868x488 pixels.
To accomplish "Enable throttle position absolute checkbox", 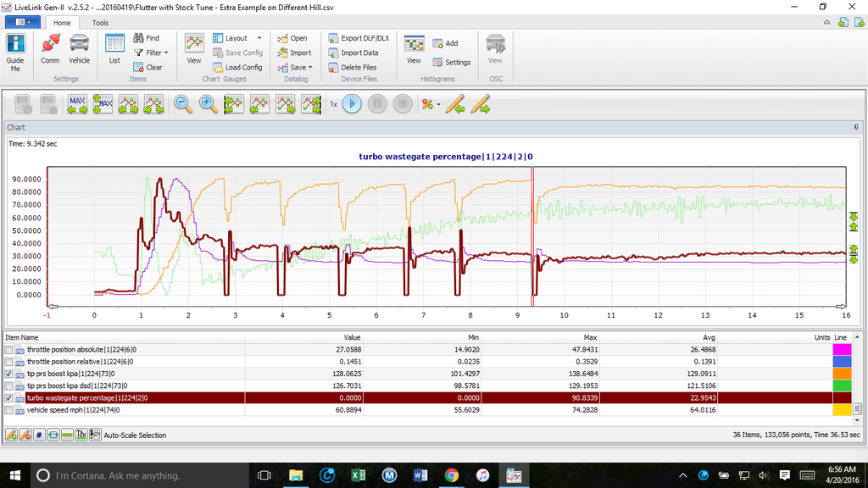I will [9, 350].
